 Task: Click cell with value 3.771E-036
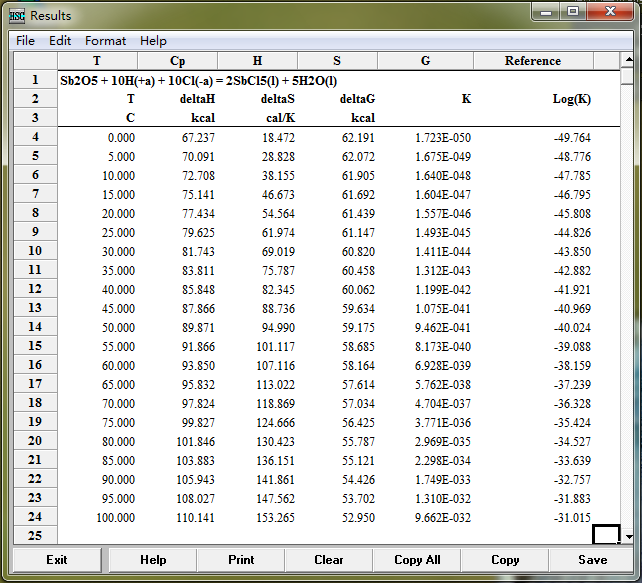(x=443, y=423)
